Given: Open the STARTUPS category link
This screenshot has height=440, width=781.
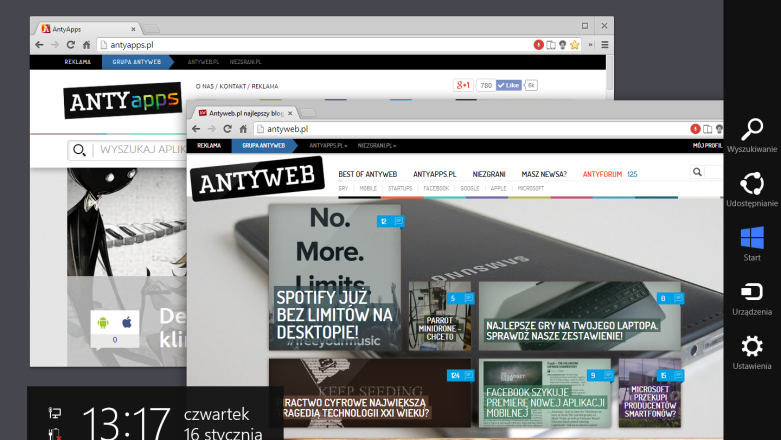Looking at the screenshot, I should [400, 188].
